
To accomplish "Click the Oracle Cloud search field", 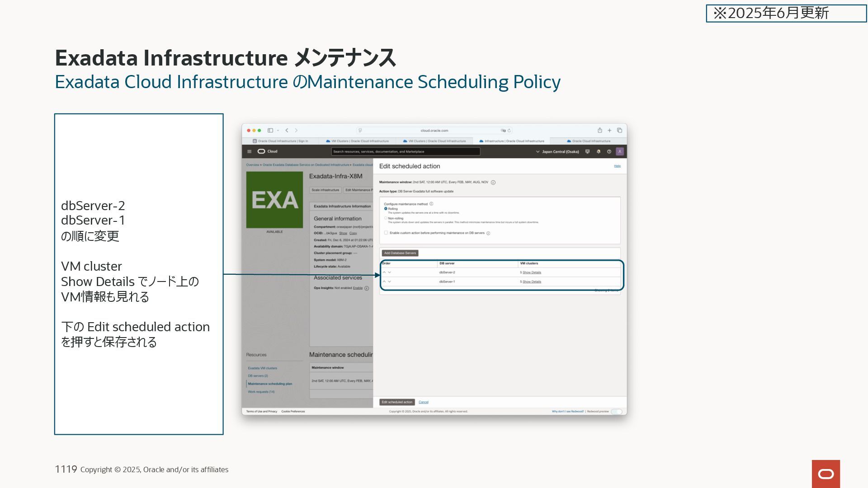I will click(406, 151).
